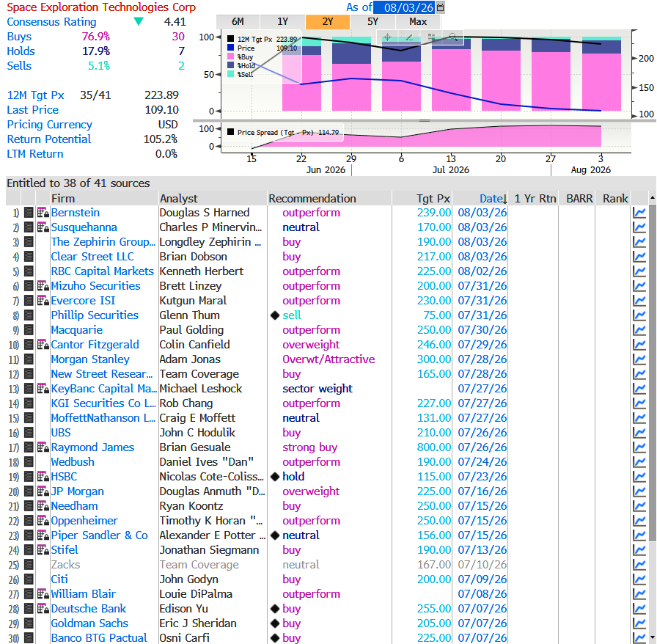657x644 pixels.
Task: Click the diamond marker beside Phillip Securities sell
Action: (x=275, y=315)
